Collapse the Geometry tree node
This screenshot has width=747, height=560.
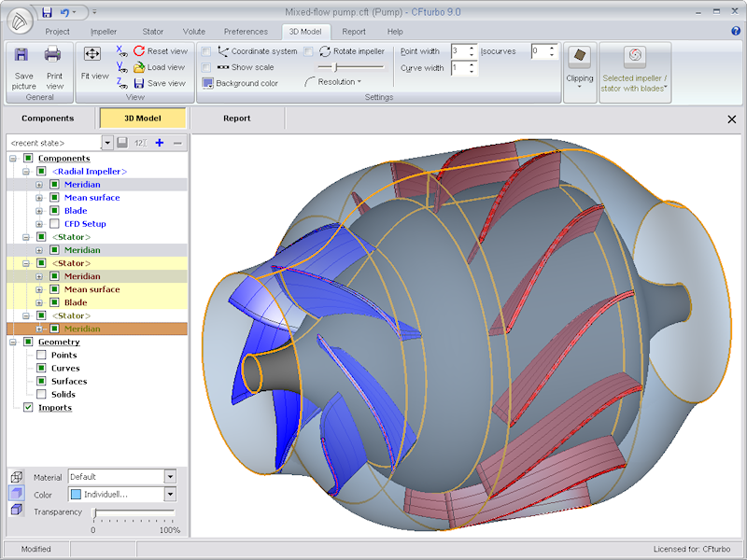(13, 342)
